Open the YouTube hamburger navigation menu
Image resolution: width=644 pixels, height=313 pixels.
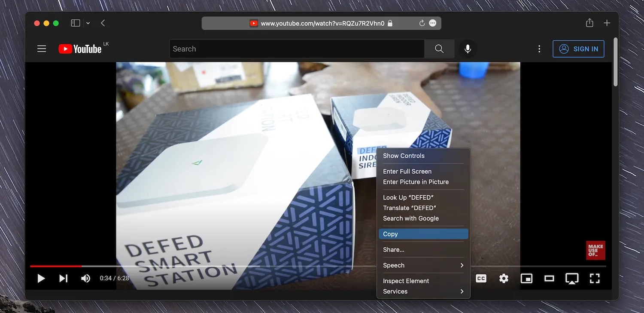[x=41, y=49]
